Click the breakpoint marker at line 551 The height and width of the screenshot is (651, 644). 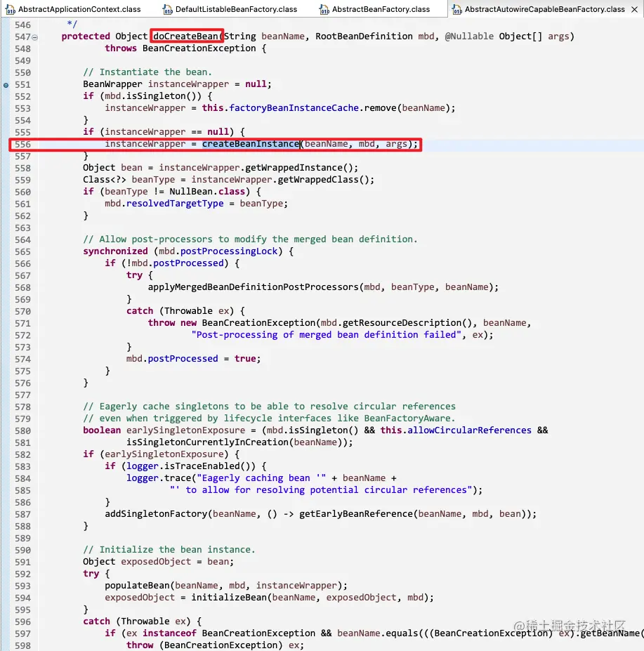click(6, 85)
